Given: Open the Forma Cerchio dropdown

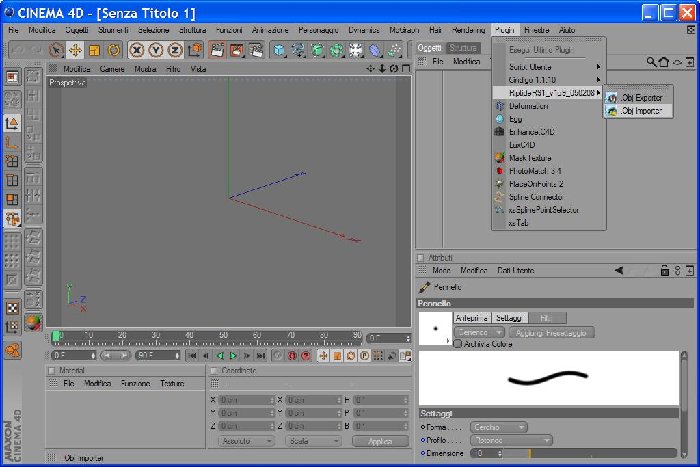Looking at the screenshot, I should pyautogui.click(x=499, y=427).
